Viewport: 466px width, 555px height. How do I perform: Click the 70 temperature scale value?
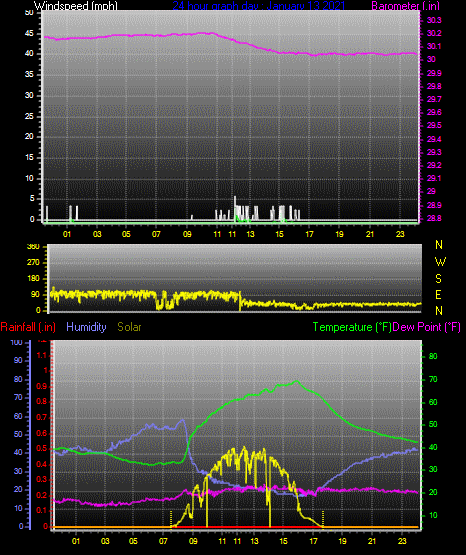[433, 379]
